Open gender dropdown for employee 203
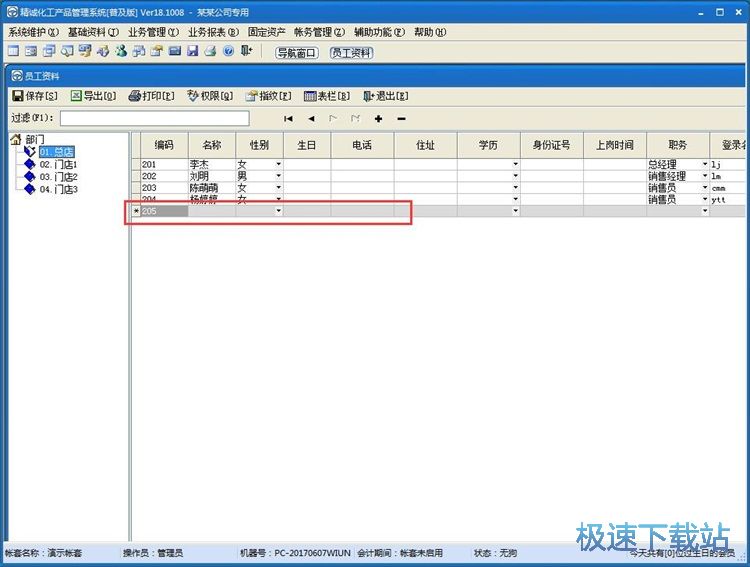Viewport: 750px width, 567px height. click(278, 188)
